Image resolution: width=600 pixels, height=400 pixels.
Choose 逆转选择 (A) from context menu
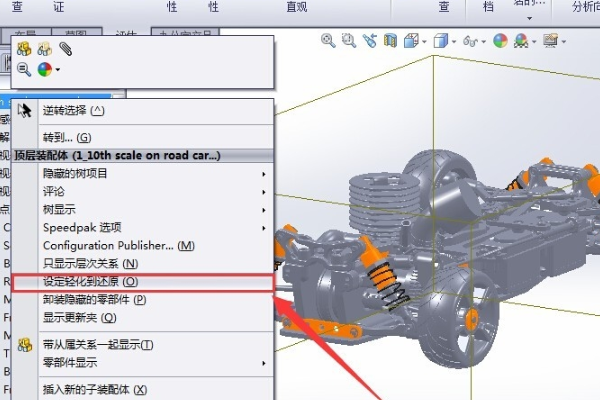[x=143, y=111]
